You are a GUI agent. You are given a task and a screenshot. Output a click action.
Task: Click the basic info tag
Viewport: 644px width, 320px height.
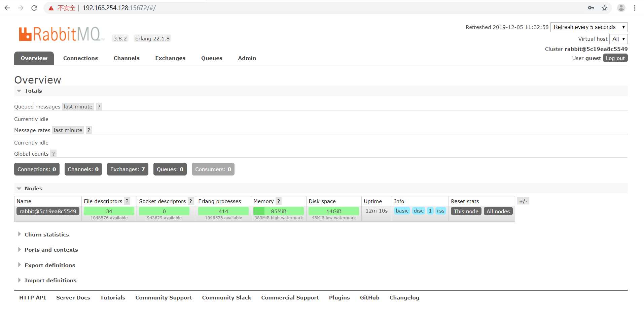[402, 211]
